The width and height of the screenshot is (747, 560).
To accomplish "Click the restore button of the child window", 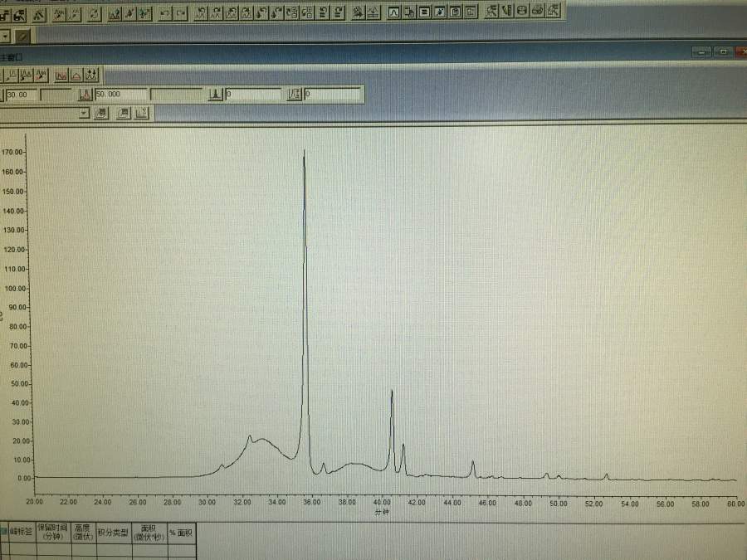I will point(723,51).
